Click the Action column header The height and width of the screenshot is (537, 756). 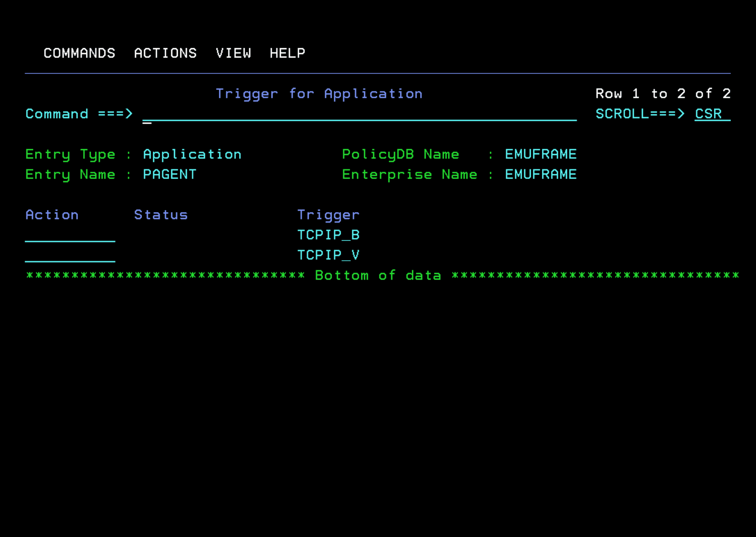52,214
